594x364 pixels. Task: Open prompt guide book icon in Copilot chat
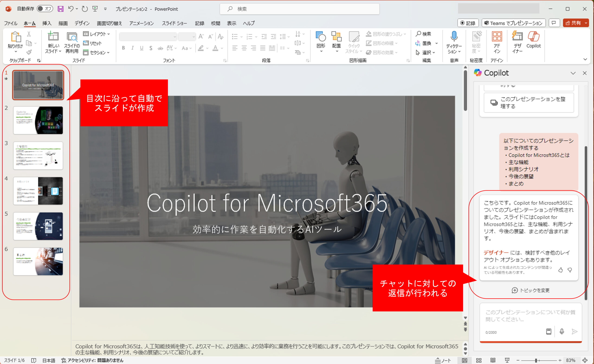pos(549,332)
